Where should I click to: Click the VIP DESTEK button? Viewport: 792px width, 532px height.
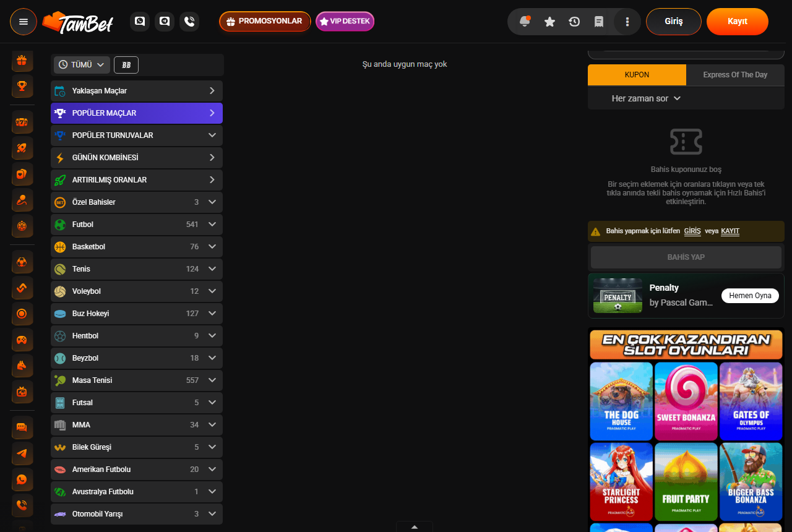[x=345, y=22]
